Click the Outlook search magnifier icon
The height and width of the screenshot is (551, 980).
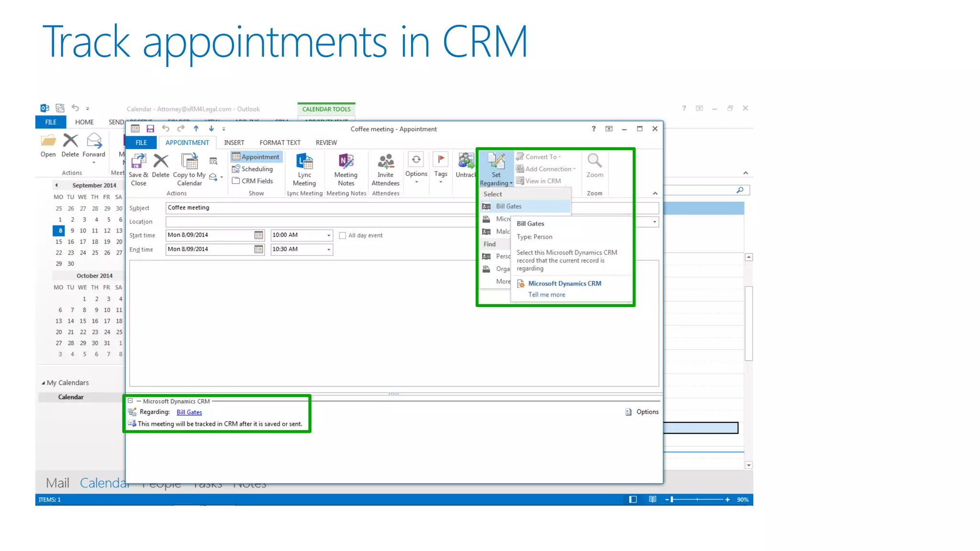pyautogui.click(x=740, y=190)
